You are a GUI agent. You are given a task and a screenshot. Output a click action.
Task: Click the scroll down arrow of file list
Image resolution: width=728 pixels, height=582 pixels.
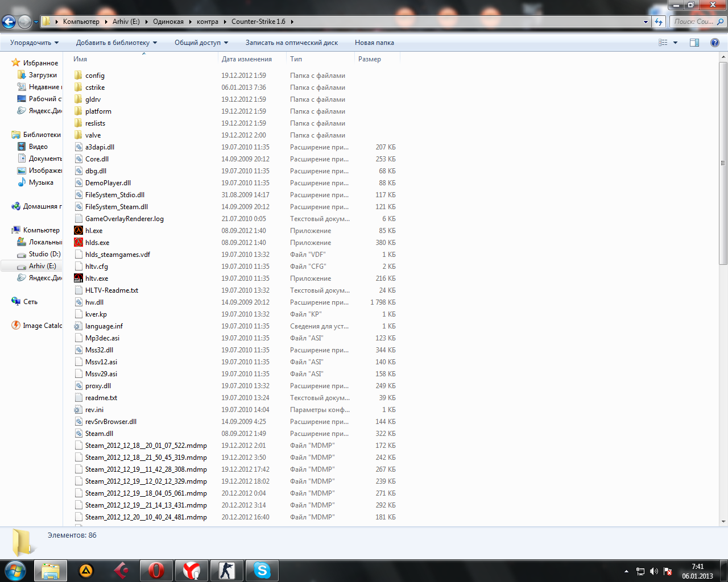[x=723, y=522]
